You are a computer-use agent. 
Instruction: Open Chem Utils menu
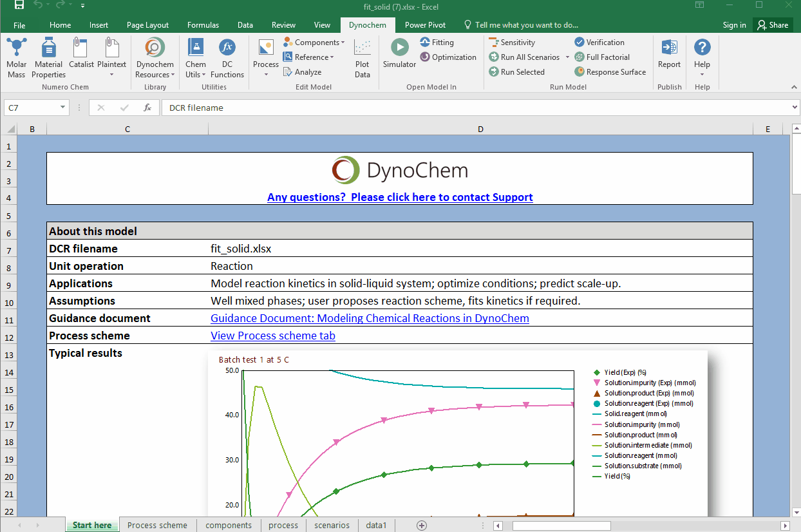[196, 58]
